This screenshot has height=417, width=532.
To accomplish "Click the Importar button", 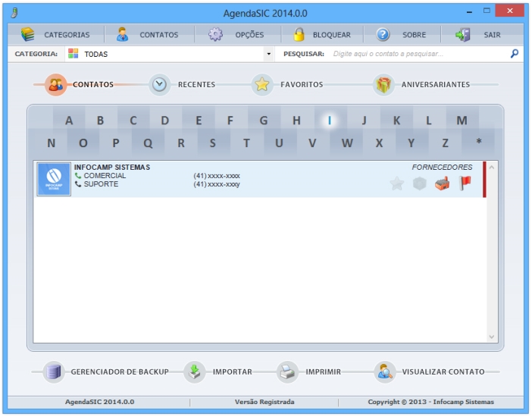I will (x=217, y=372).
